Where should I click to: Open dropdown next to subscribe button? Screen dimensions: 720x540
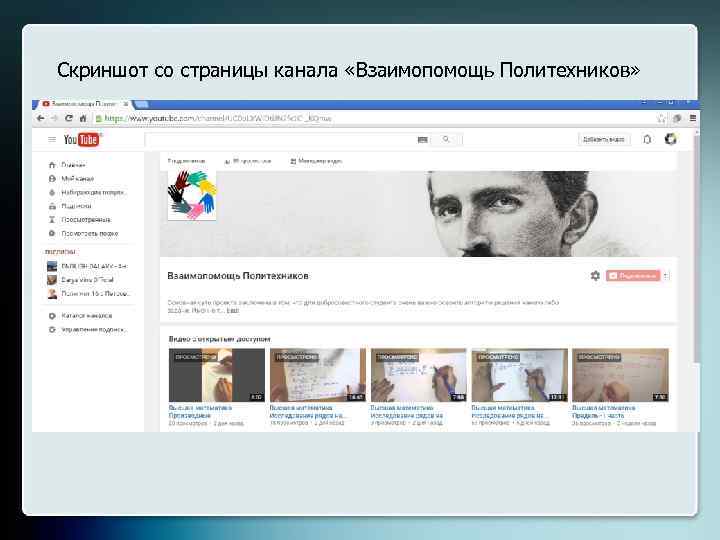[x=666, y=276]
